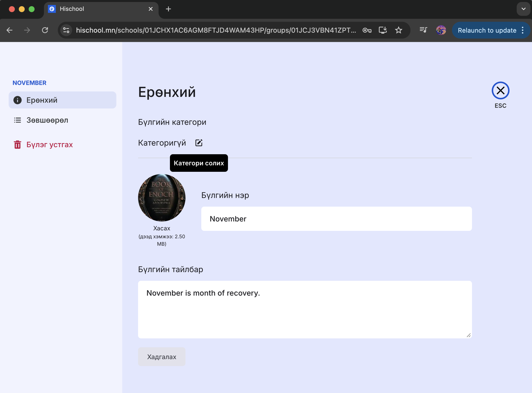Expand the tab search dropdown arrow
Image resolution: width=532 pixels, height=393 pixels.
tap(523, 9)
